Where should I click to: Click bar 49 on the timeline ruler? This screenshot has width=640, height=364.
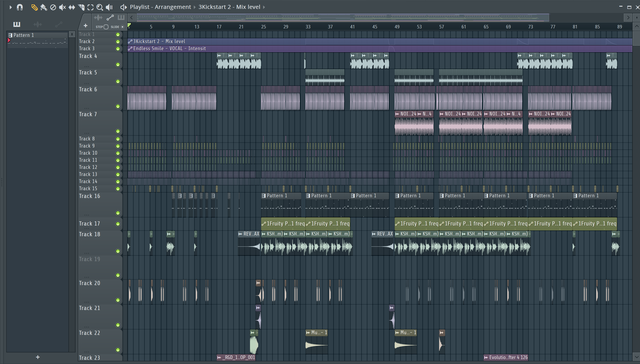coord(397,27)
